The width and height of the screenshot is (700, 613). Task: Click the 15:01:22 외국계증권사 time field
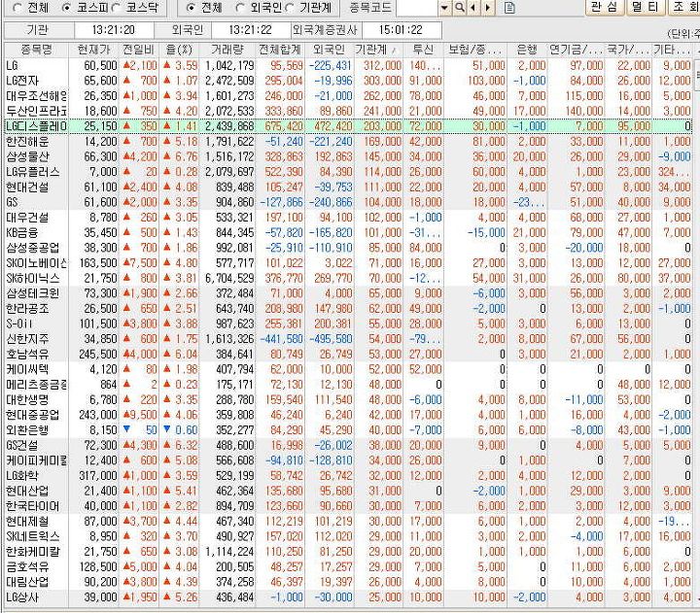pyautogui.click(x=401, y=30)
